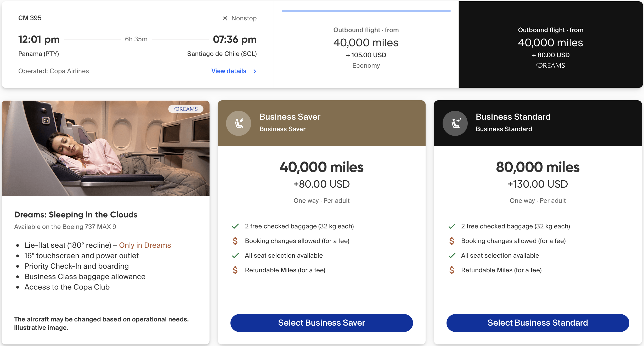Click checkmark beside Business Saver checked baggage

235,226
